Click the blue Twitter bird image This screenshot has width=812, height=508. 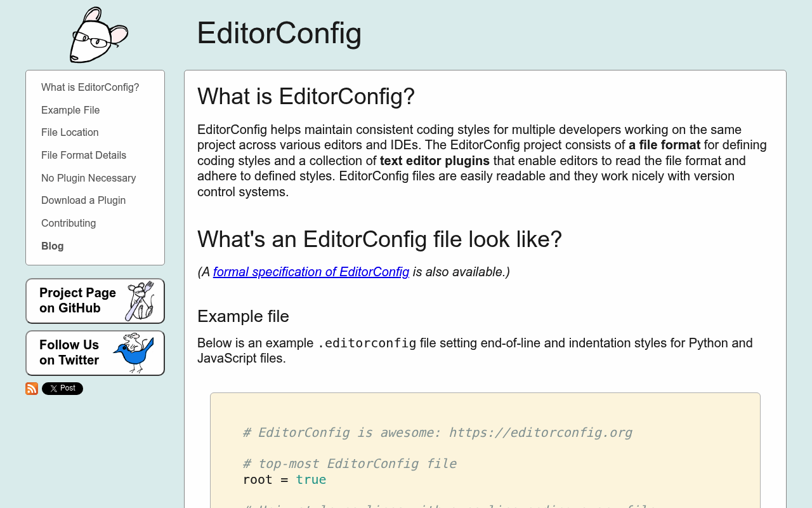[x=134, y=353]
